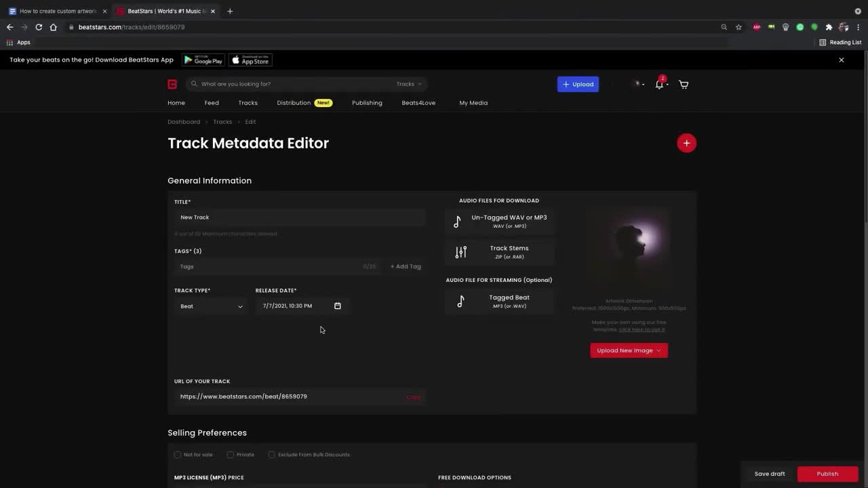868x488 pixels.
Task: Click the track URL field
Action: tap(300, 396)
